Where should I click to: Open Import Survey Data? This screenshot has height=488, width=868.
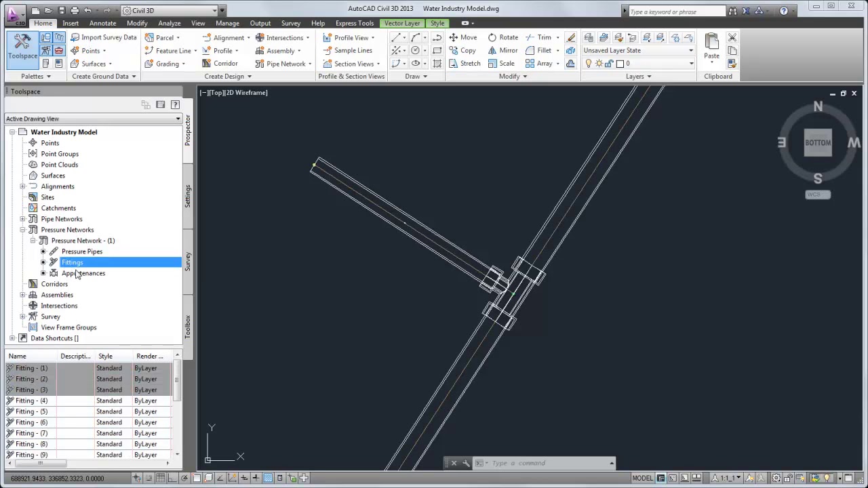coord(103,37)
